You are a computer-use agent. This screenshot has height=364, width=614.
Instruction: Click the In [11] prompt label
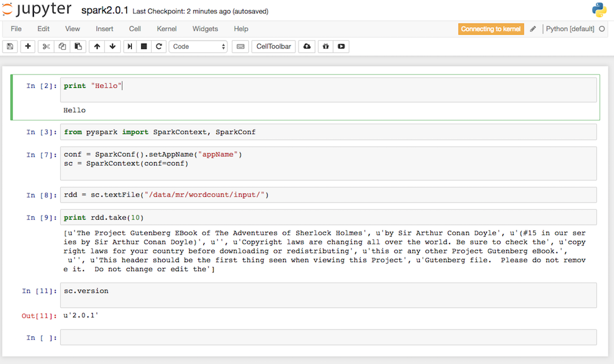click(39, 291)
